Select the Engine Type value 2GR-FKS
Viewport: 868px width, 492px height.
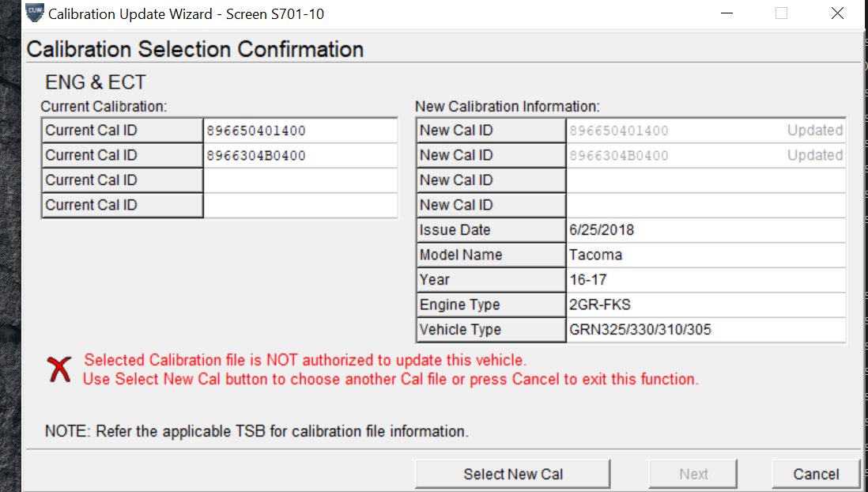[x=600, y=305]
